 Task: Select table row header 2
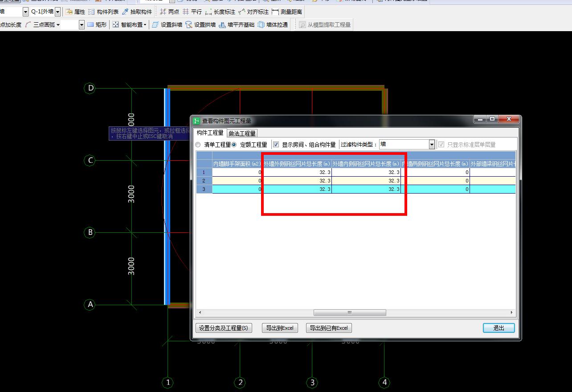click(x=204, y=181)
